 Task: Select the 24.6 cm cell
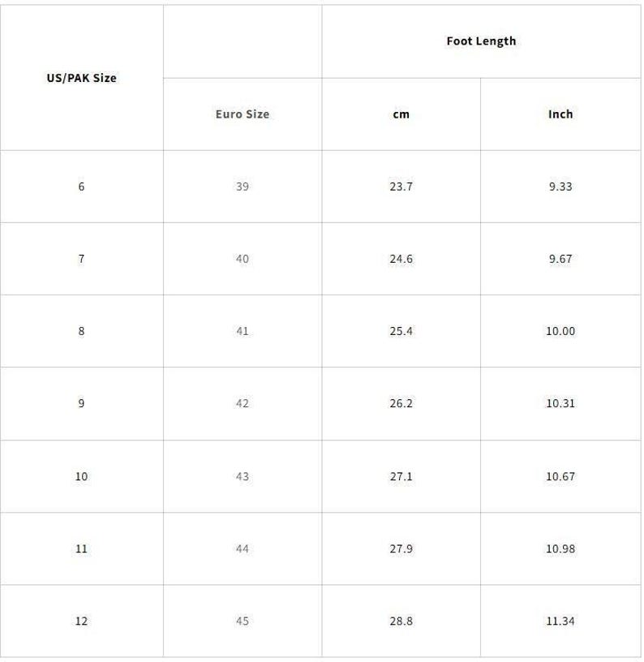click(401, 259)
